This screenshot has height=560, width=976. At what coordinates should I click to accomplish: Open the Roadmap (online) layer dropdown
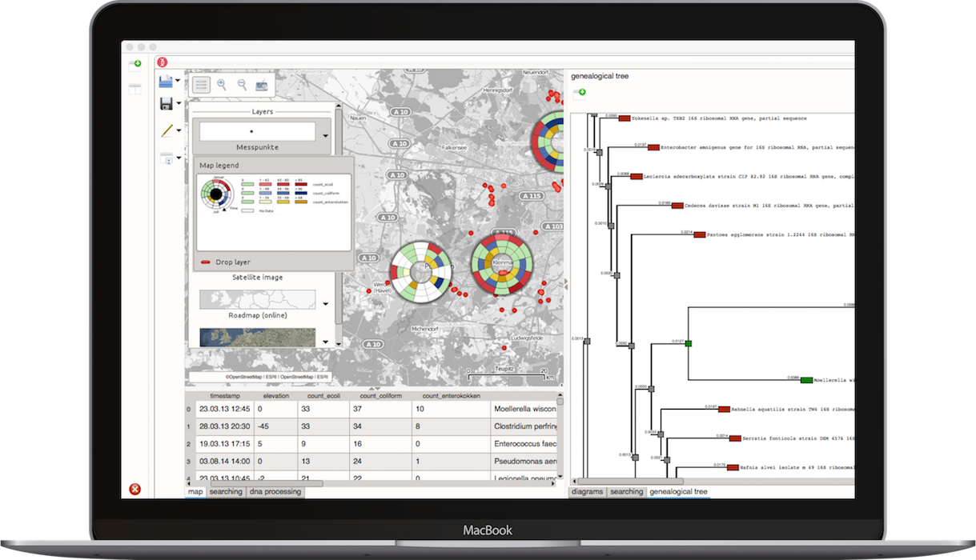325,304
